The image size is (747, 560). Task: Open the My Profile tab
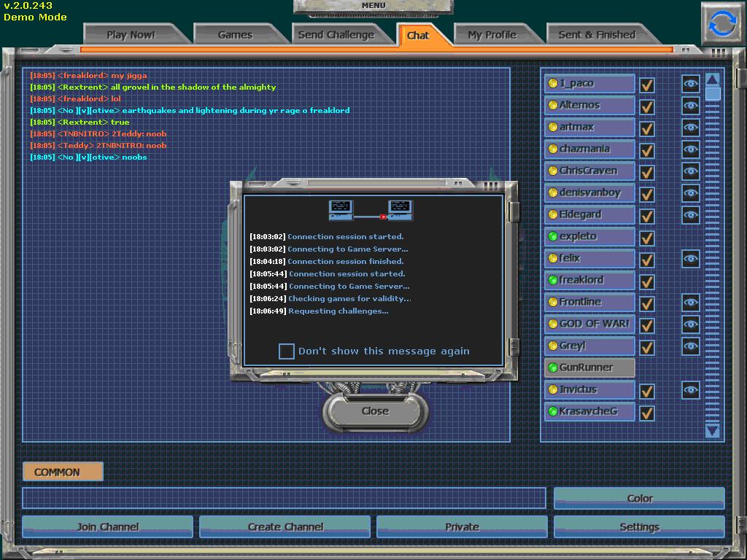pos(492,34)
